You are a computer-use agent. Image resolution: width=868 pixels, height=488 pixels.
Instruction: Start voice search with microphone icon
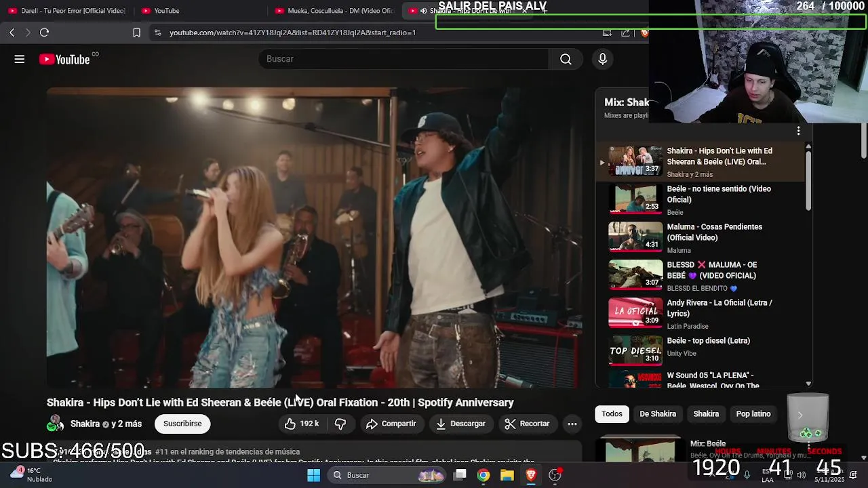(x=602, y=59)
